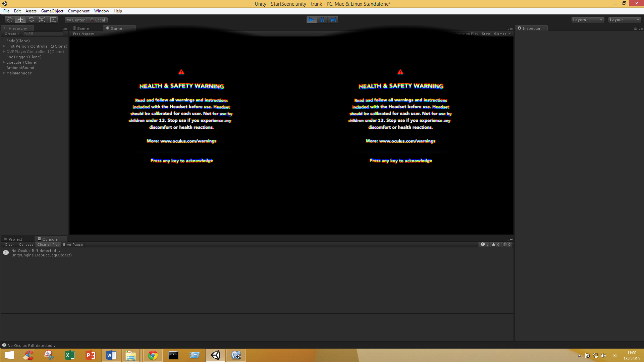Click the Step frame button
The image size is (644, 362).
click(333, 20)
